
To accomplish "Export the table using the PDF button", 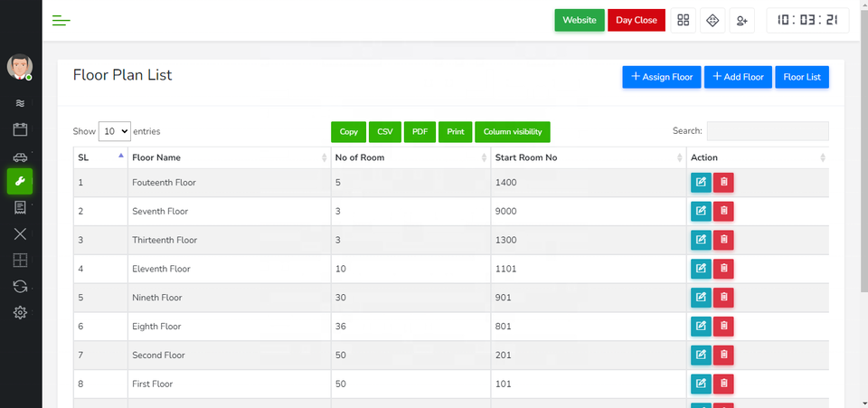I will (420, 132).
